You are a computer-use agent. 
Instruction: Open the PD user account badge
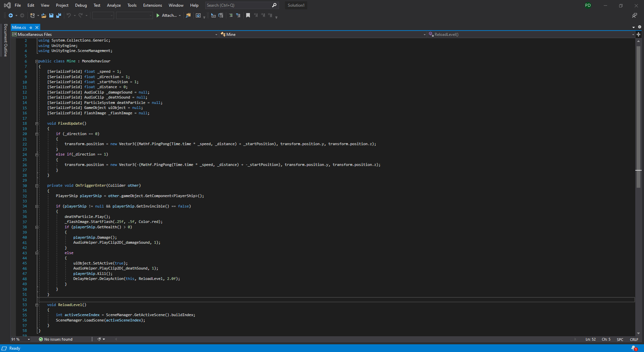[588, 5]
